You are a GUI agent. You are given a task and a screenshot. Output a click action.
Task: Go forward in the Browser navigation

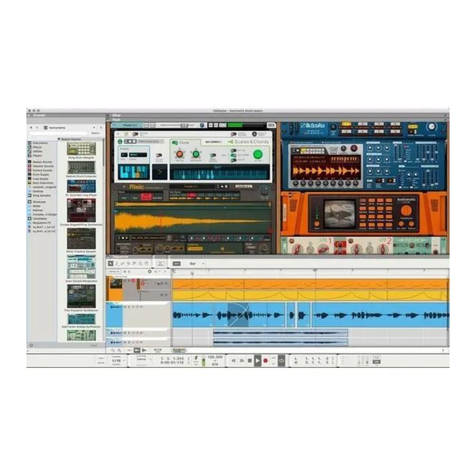[x=37, y=128]
